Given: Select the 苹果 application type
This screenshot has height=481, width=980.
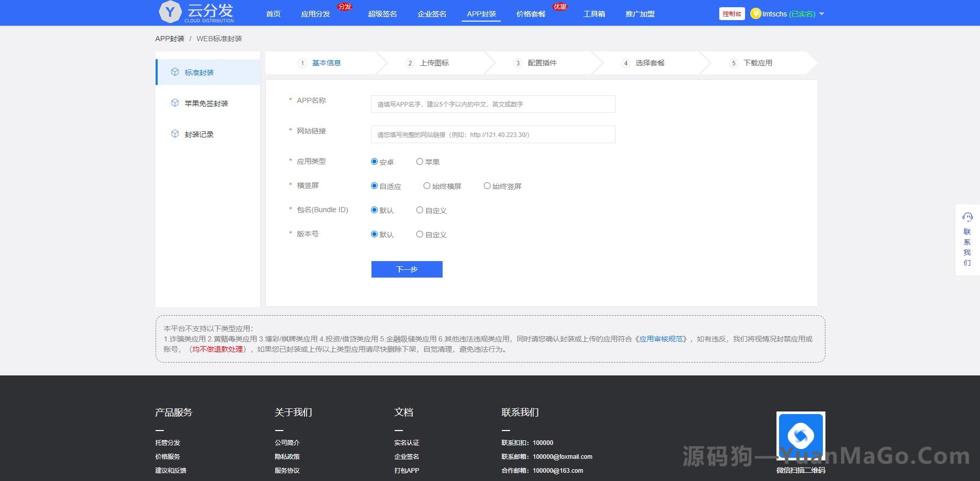Looking at the screenshot, I should click(x=420, y=161).
